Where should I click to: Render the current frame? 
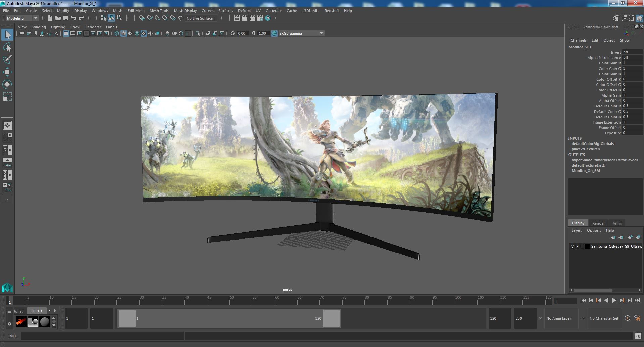coord(245,18)
